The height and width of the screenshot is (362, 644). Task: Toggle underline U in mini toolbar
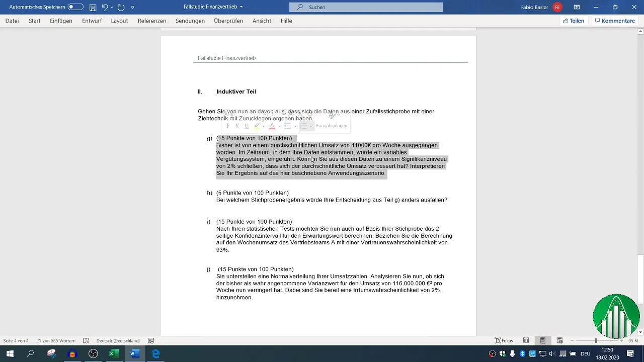pyautogui.click(x=246, y=126)
